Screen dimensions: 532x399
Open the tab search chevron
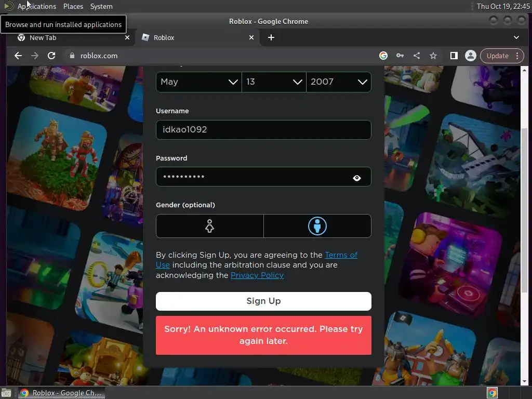[x=516, y=37]
